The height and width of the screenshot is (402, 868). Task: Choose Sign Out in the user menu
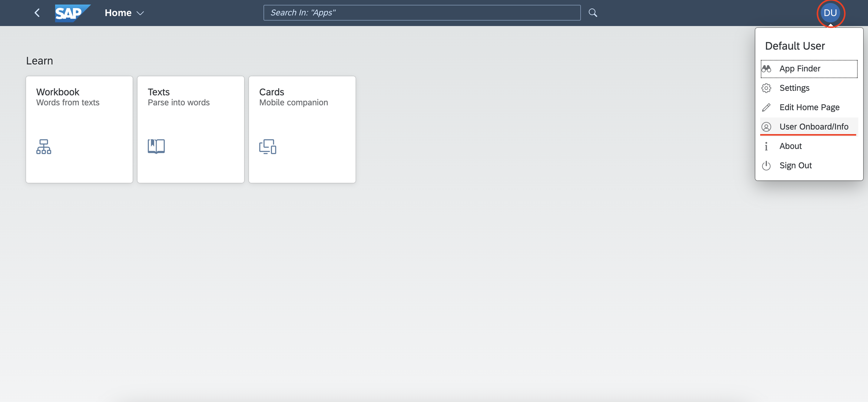point(809,166)
